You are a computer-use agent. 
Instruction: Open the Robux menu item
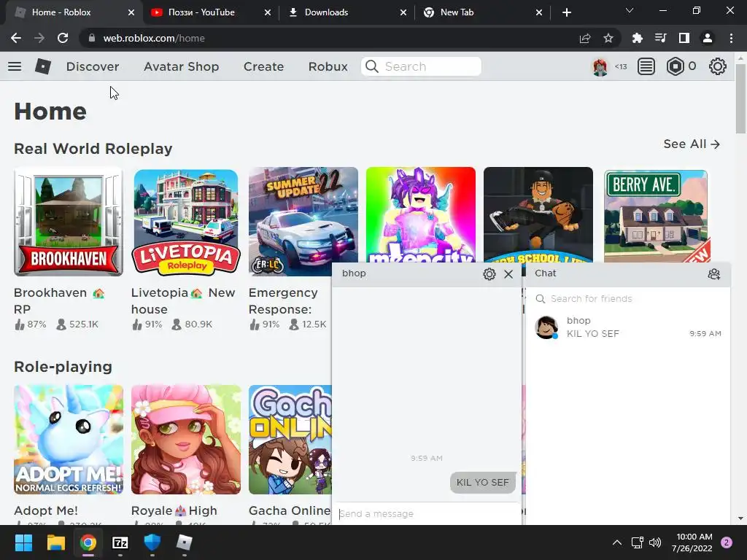[328, 66]
